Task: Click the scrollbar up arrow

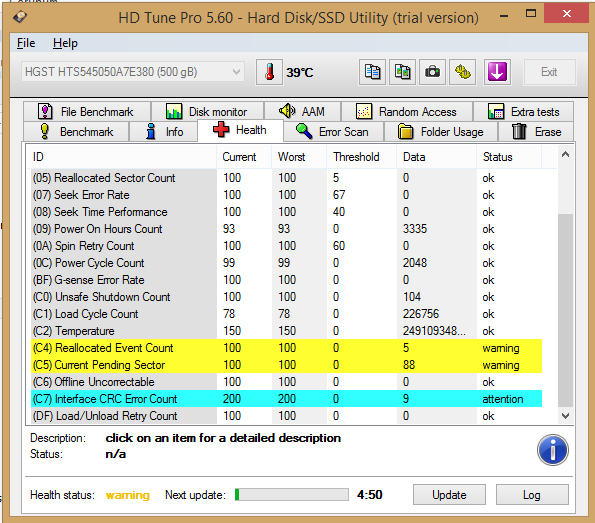Action: pos(565,154)
